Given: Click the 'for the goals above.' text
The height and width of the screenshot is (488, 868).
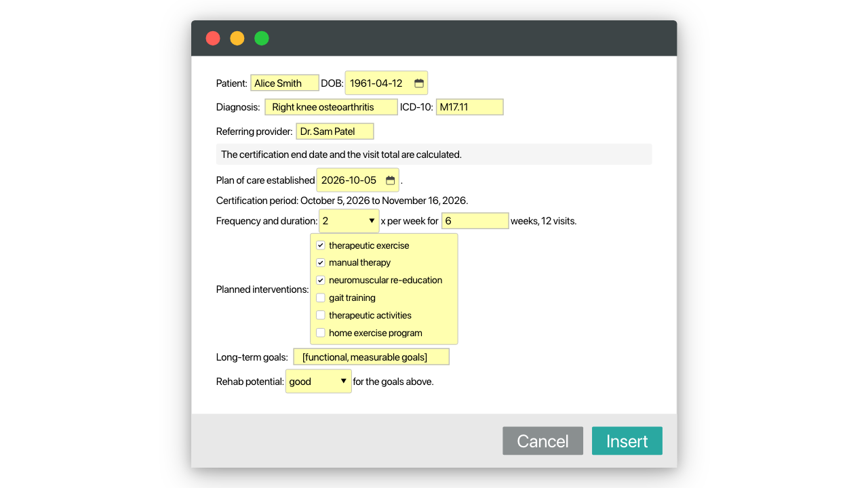Looking at the screenshot, I should coord(393,382).
